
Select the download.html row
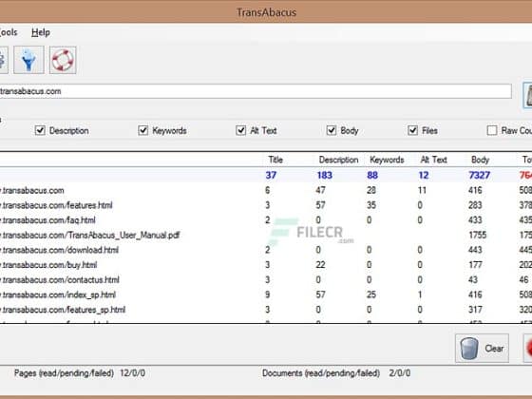265,250
